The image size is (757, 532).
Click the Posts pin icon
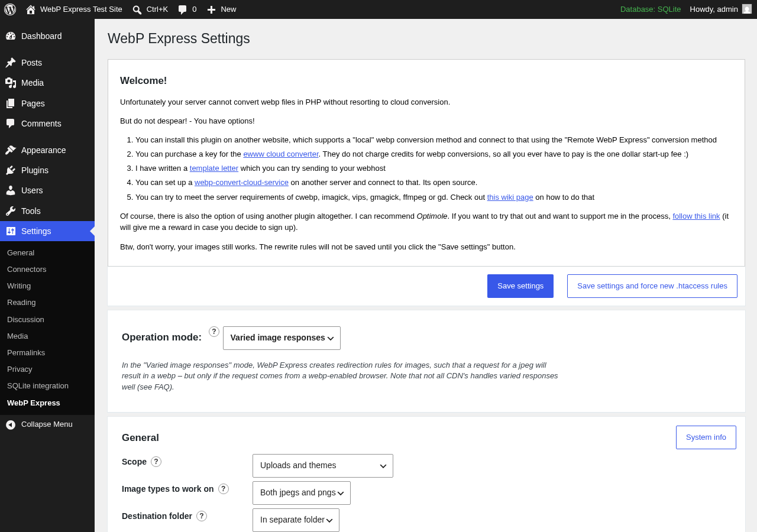click(11, 63)
